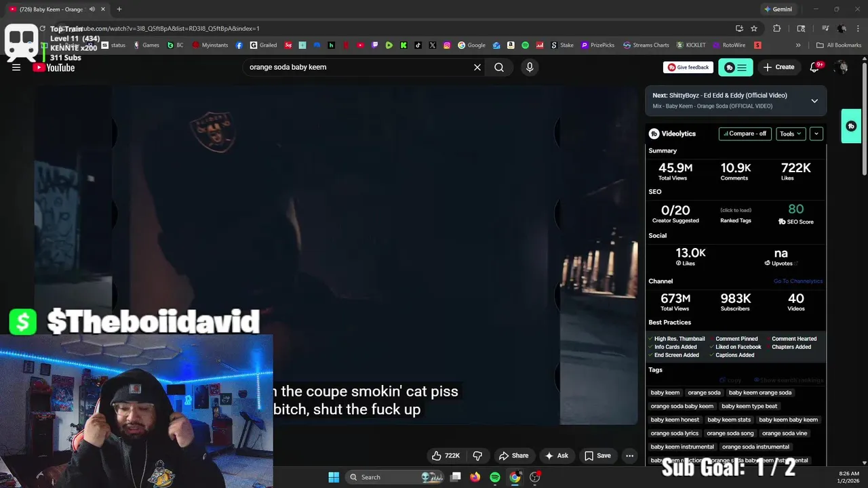The width and height of the screenshot is (868, 488).
Task: Open the All Bookmarks folder
Action: (839, 45)
